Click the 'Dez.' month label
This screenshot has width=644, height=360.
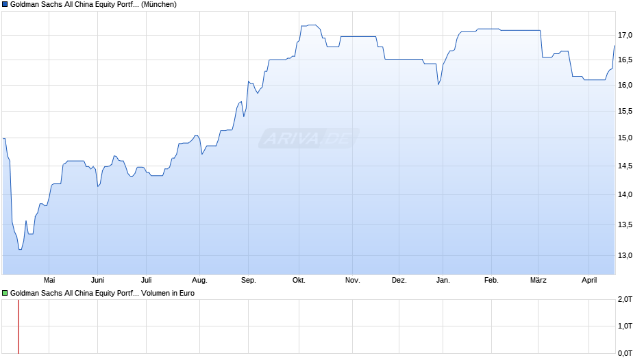point(399,280)
